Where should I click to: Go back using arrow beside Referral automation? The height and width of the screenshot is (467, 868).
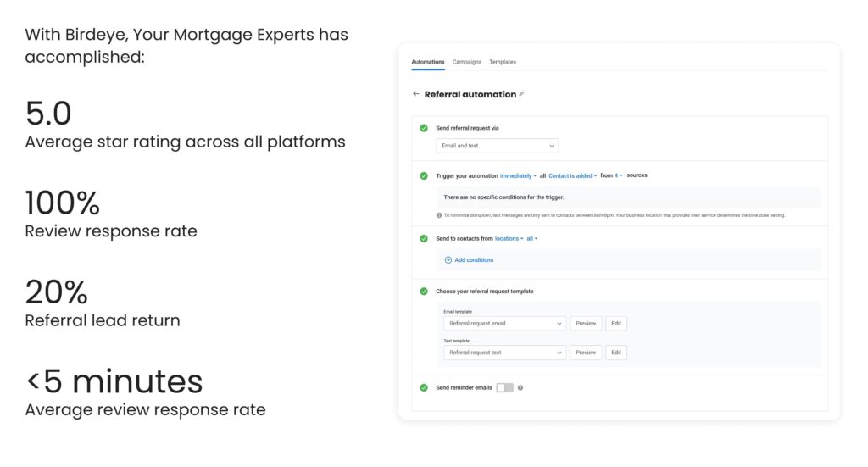(x=415, y=94)
